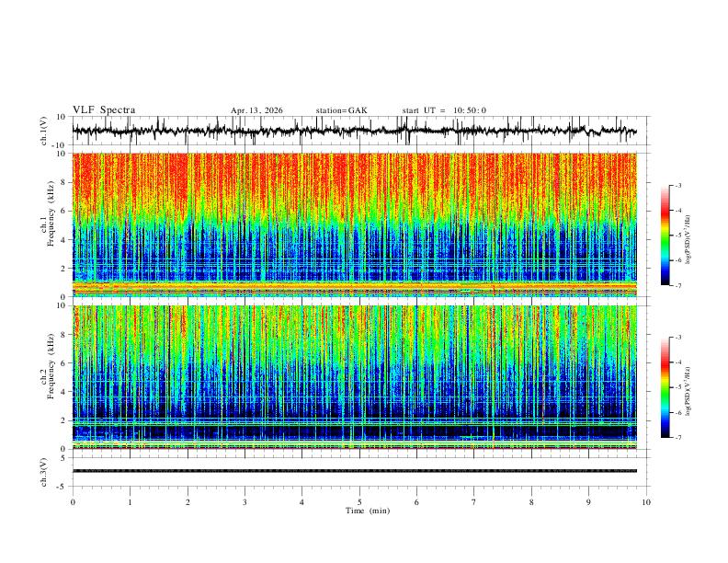Image resolution: width=728 pixels, height=563 pixels.
Task: Click the ch.3 flat signal trace
Action: pos(354,471)
